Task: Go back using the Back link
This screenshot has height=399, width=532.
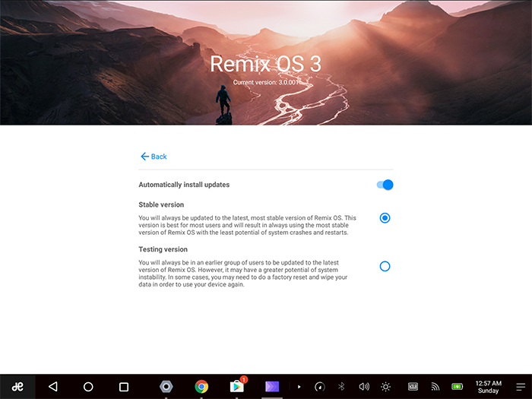Action: 154,157
